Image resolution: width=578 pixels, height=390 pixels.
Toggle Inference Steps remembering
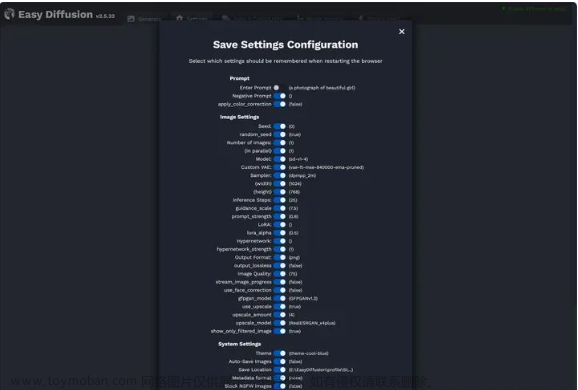280,200
